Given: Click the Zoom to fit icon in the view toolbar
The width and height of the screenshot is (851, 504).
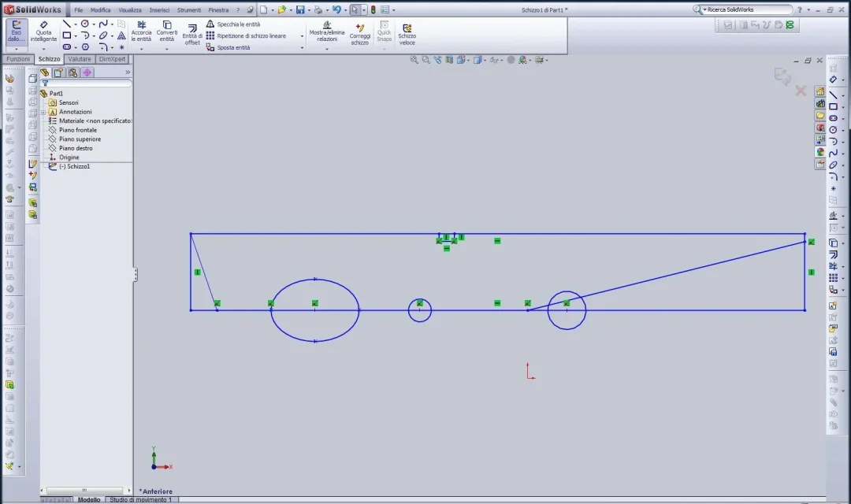Looking at the screenshot, I should (x=414, y=60).
